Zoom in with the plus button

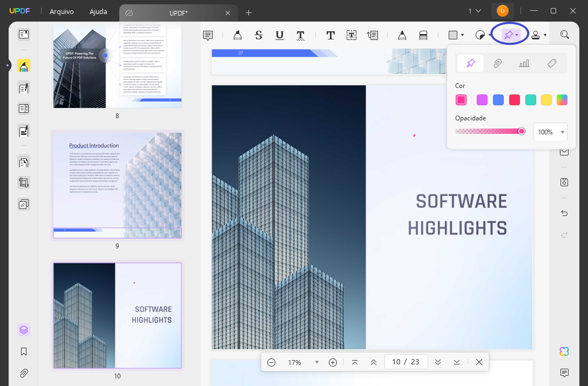(x=333, y=362)
